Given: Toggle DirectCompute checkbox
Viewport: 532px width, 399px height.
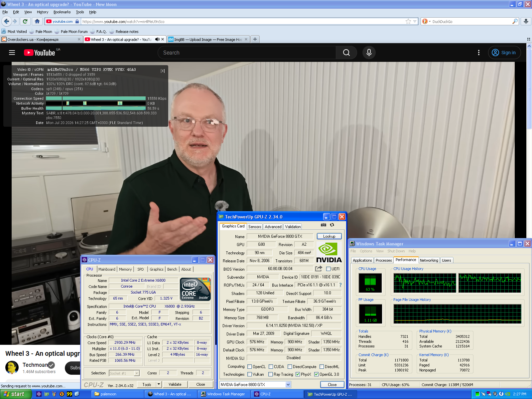Looking at the screenshot, I should click(x=290, y=367).
